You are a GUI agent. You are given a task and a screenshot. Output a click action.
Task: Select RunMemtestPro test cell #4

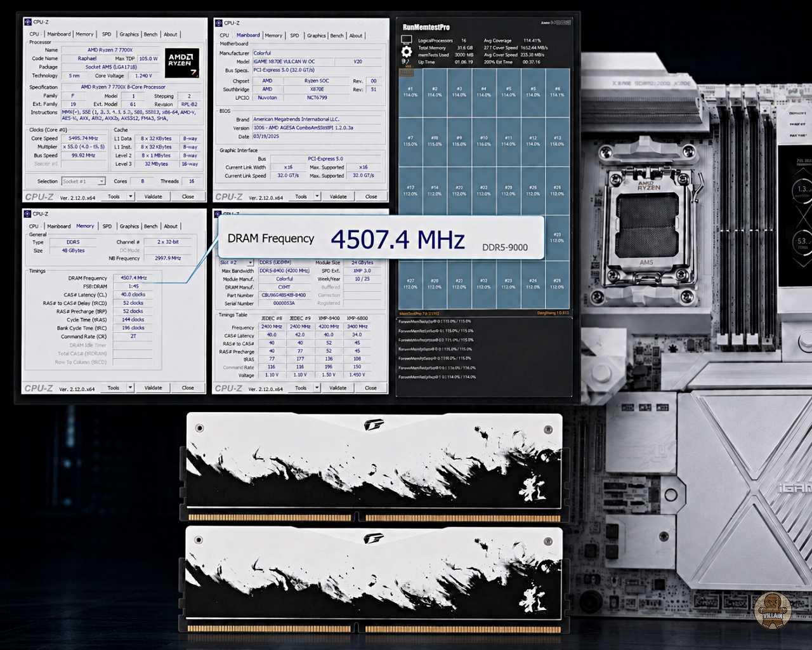(x=483, y=93)
